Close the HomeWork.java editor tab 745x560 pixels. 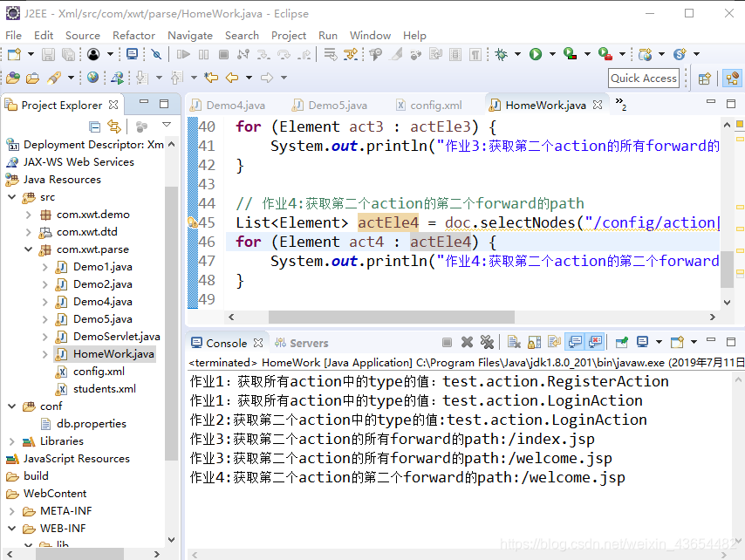[598, 105]
